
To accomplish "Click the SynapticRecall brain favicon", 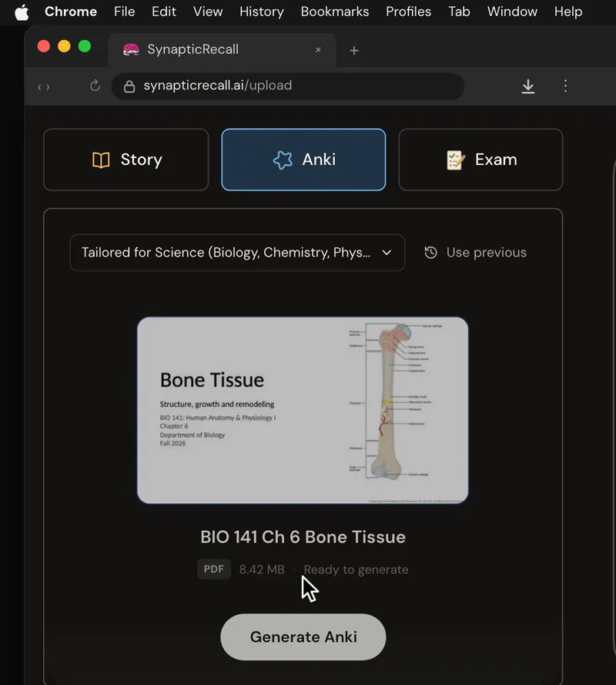I will tap(131, 49).
